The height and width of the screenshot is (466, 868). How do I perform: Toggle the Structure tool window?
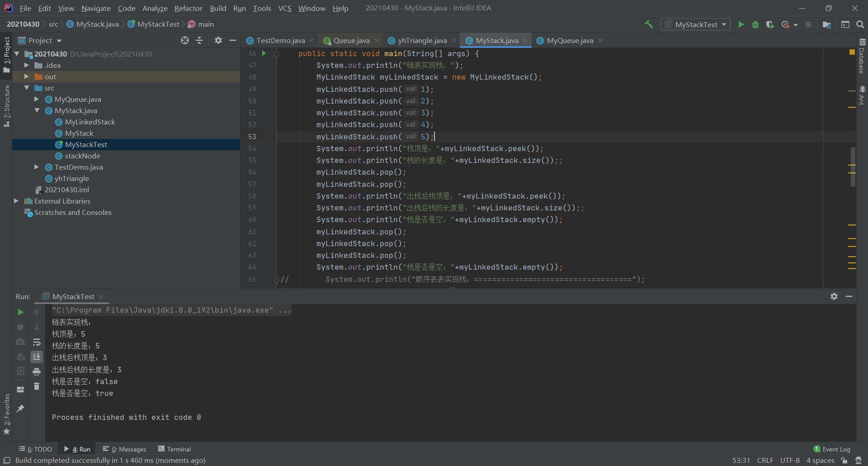pos(6,106)
